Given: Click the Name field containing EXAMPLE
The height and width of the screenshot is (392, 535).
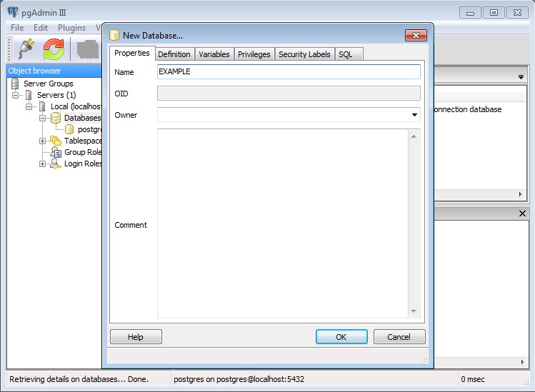Looking at the screenshot, I should point(289,72).
